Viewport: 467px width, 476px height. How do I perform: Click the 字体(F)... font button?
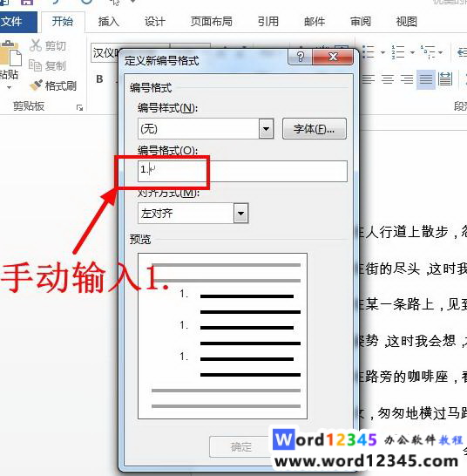point(314,129)
